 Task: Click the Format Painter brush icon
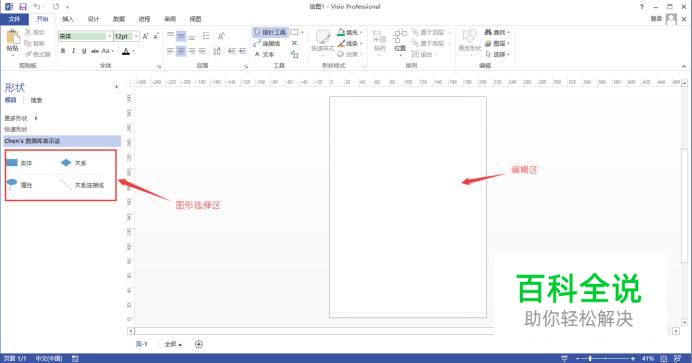[28, 54]
